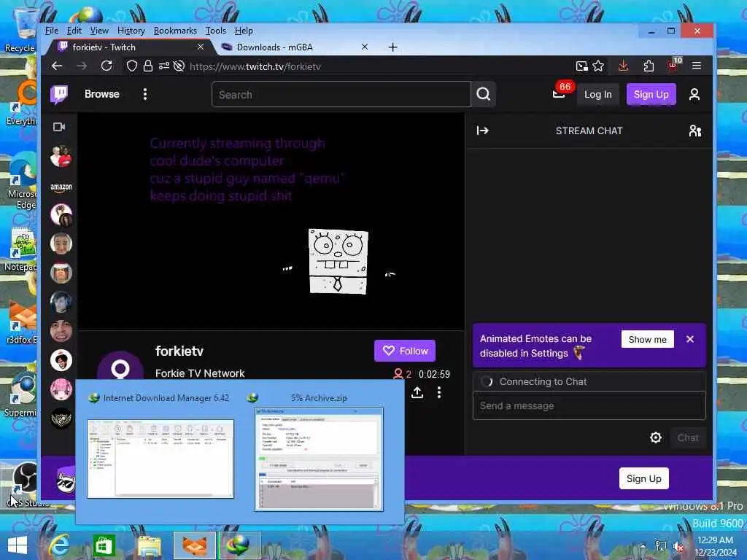747x560 pixels.
Task: Open Firefox hamburger application menu
Action: pos(697,66)
